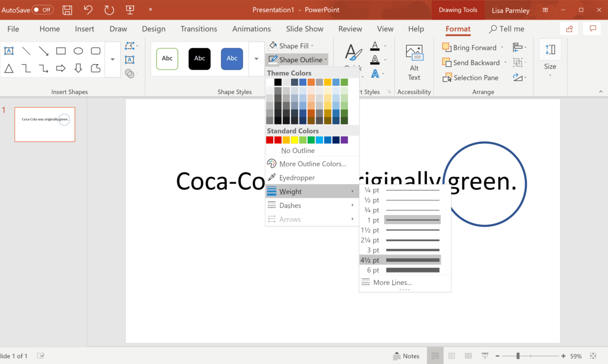This screenshot has height=364, width=608.
Task: Expand the Shape Styles gallery
Action: [256, 59]
